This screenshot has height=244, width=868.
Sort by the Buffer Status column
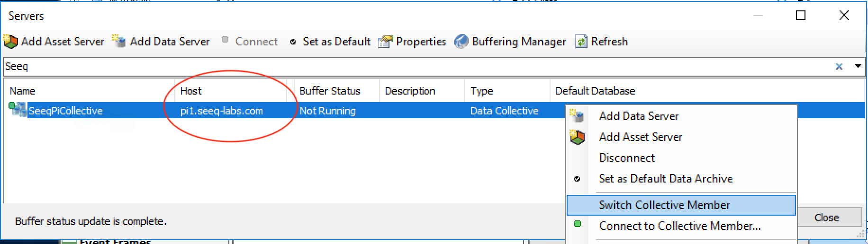(330, 91)
